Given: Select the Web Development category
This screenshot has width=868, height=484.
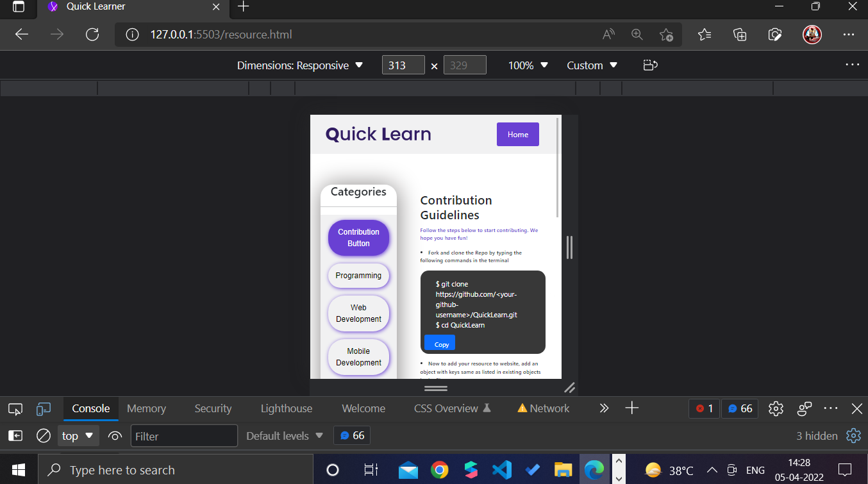Looking at the screenshot, I should click(x=358, y=313).
